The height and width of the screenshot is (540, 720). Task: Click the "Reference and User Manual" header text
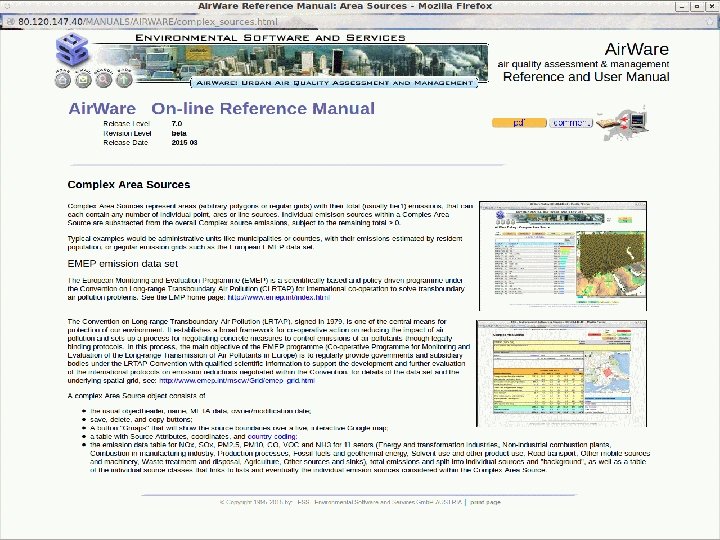586,77
